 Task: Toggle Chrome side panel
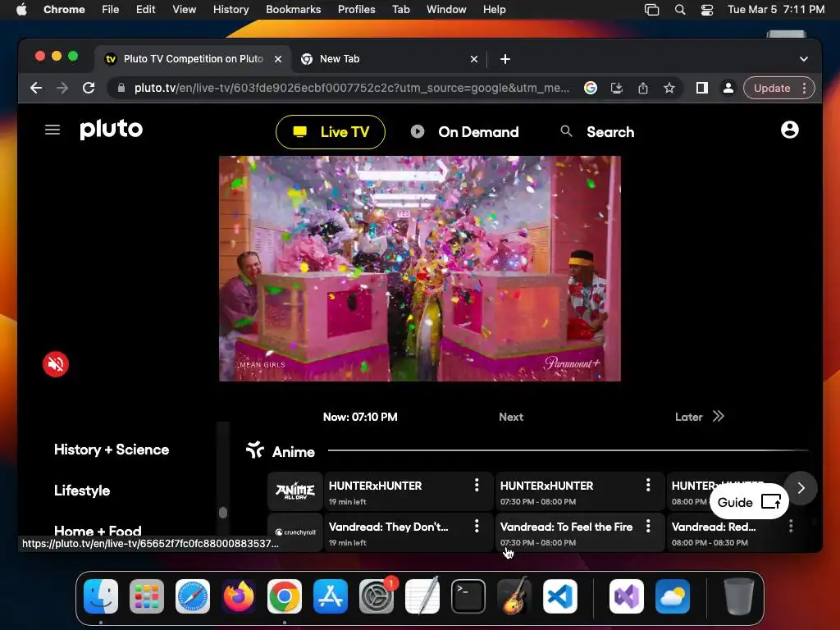pos(702,88)
